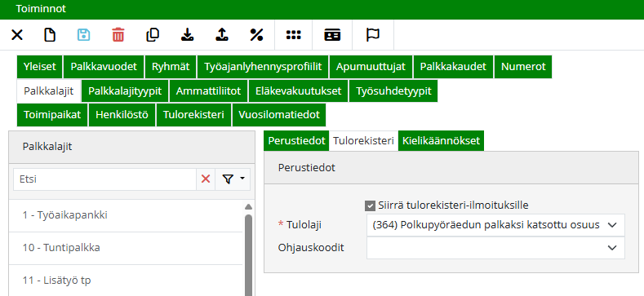Select '1 - Työaikapankki' in list
This screenshot has height=296, width=644.
pyautogui.click(x=127, y=215)
